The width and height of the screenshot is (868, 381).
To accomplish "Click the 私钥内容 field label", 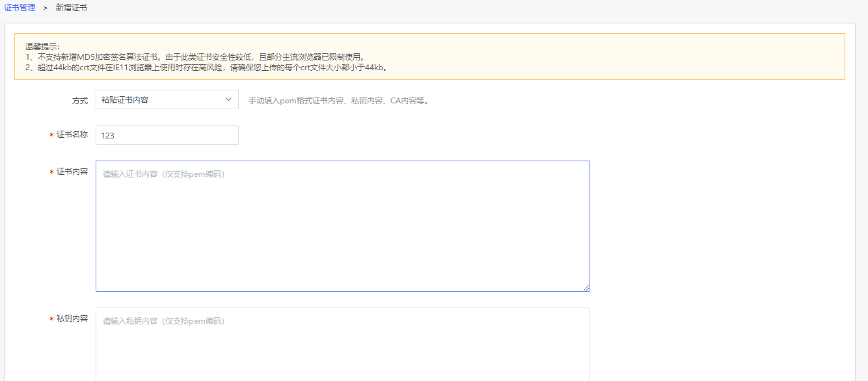I will coord(72,319).
